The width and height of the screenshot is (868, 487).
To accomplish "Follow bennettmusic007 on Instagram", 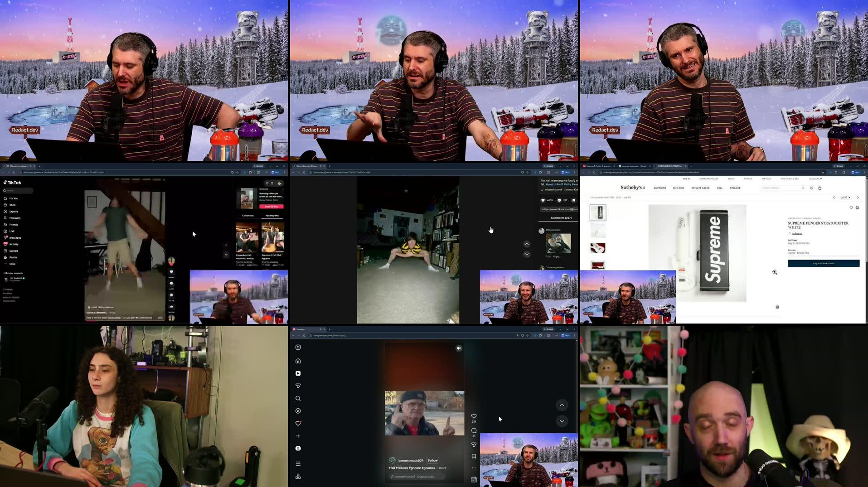I will pos(432,460).
